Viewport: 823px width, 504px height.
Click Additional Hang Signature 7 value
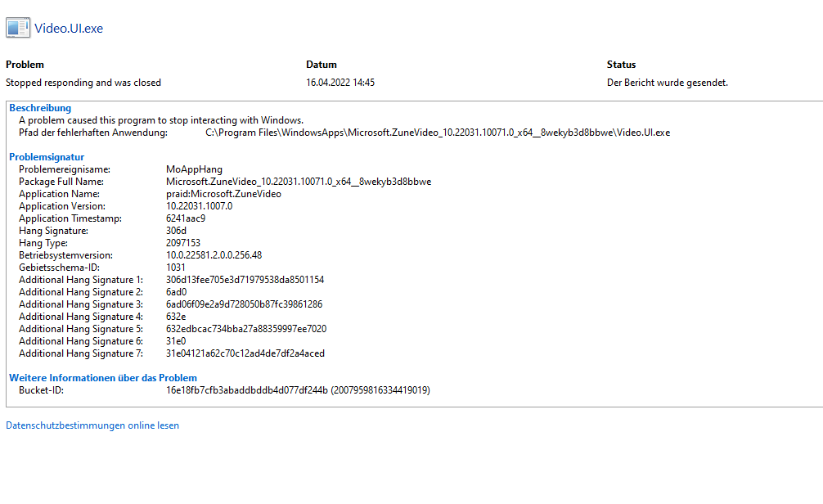[245, 353]
